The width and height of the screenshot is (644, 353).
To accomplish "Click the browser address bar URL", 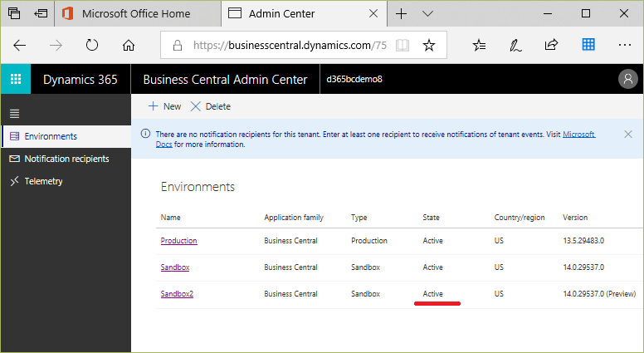I will point(290,45).
